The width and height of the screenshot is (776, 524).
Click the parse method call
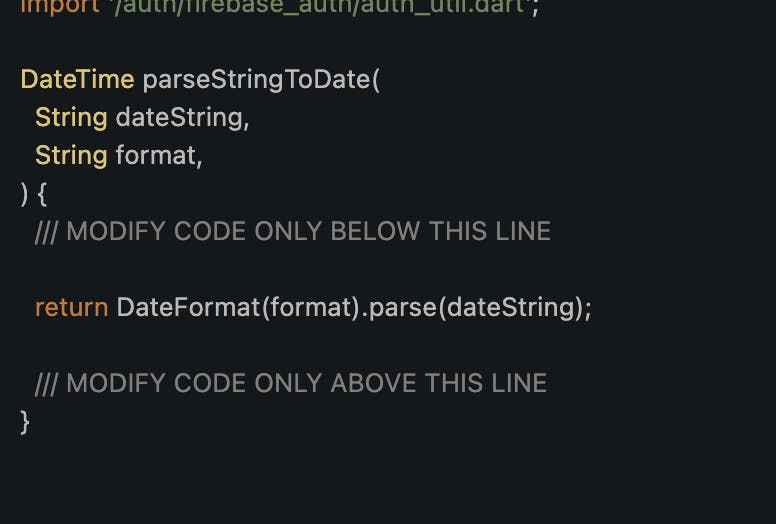tap(403, 309)
